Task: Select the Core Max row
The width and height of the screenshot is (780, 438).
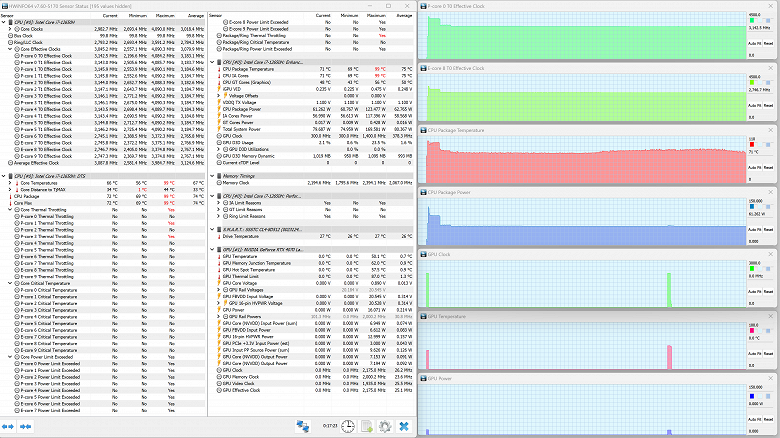Action: [x=102, y=203]
